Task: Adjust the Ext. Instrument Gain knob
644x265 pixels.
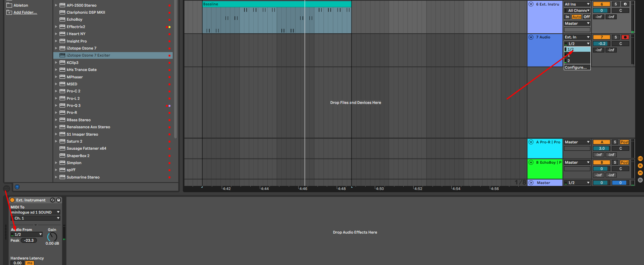Action: click(x=52, y=237)
